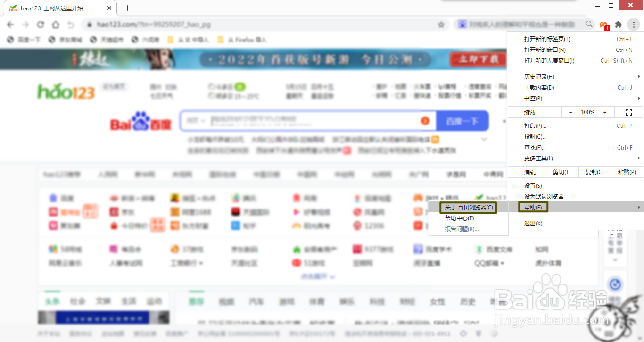Bookmark this page with the star icon
Image resolution: width=644 pixels, height=342 pixels.
[441, 25]
